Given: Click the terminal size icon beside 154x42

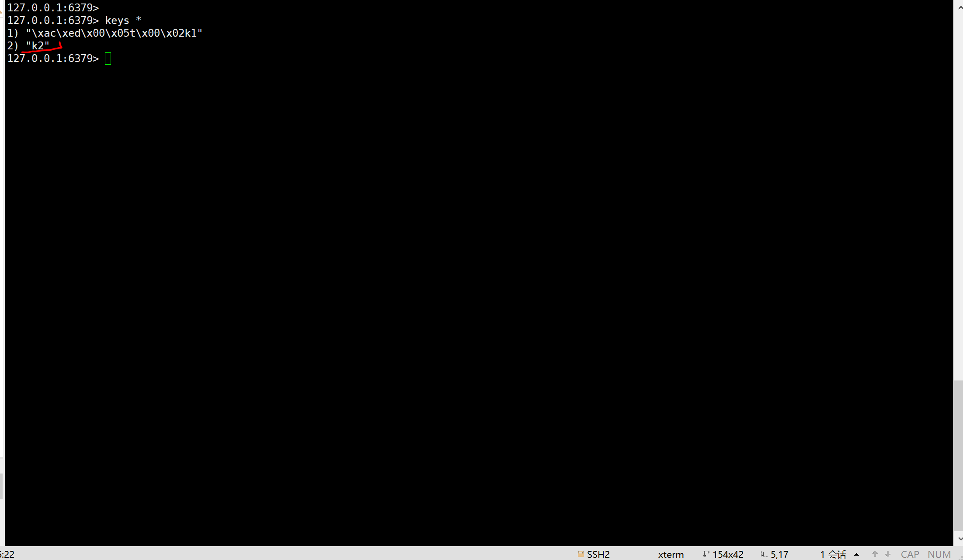Looking at the screenshot, I should pos(706,554).
